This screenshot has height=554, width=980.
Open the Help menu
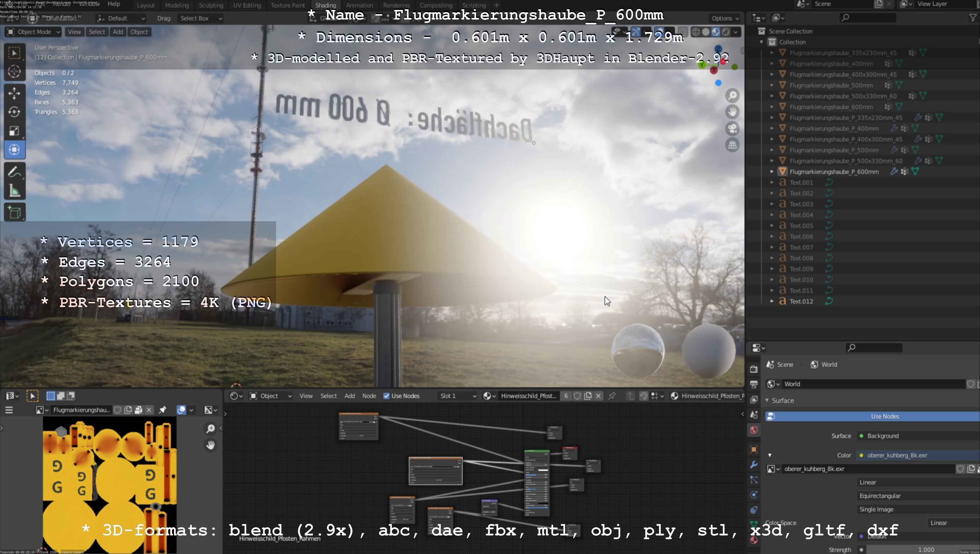pyautogui.click(x=114, y=4)
